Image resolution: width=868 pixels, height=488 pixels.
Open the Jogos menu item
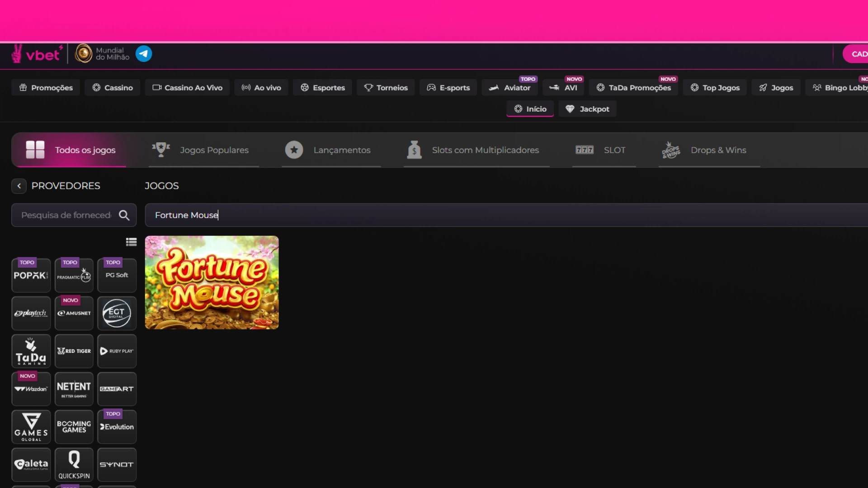(776, 88)
